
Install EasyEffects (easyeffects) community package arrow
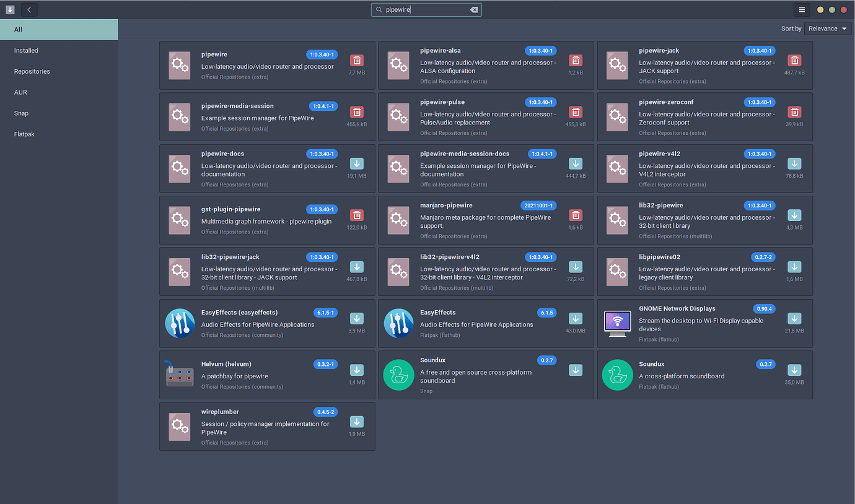point(357,318)
